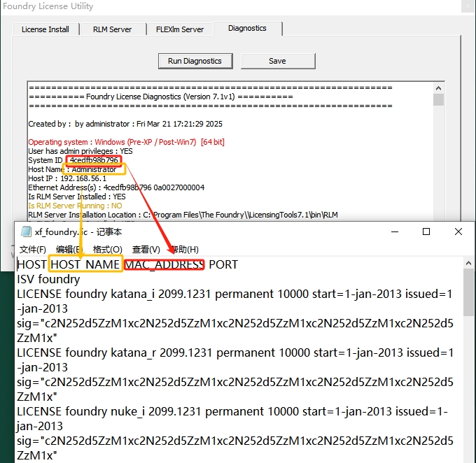Click the diagnostics log scrollbar thumb
The image size is (476, 463).
click(x=439, y=99)
